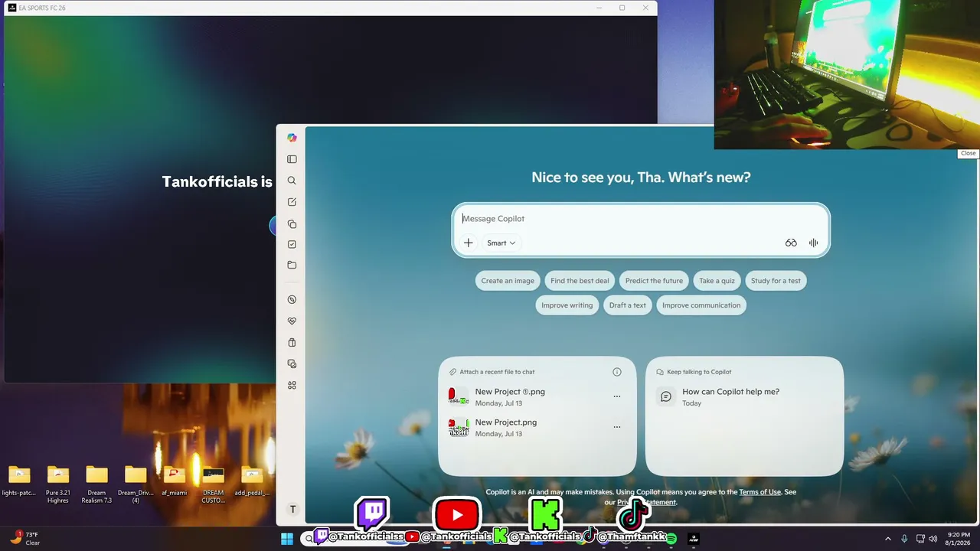Viewport: 980px width, 551px height.
Task: Open Spotify from the taskbar
Action: click(x=671, y=539)
